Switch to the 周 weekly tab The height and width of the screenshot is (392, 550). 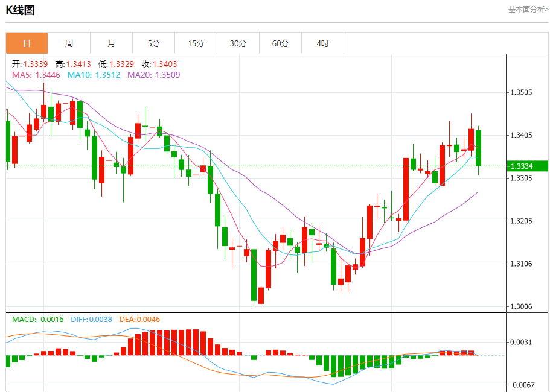[69, 43]
